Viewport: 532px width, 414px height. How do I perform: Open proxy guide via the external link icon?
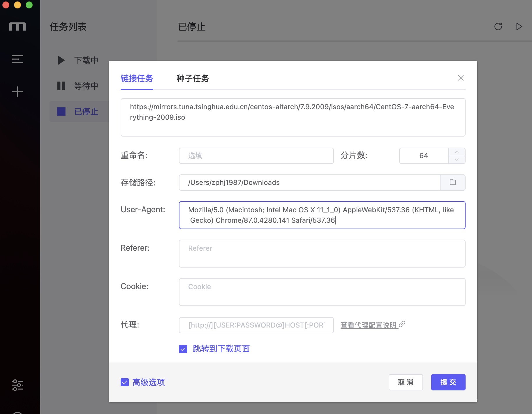click(x=402, y=324)
